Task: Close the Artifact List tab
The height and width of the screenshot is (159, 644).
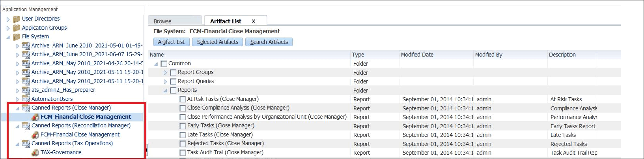Action: 254,21
